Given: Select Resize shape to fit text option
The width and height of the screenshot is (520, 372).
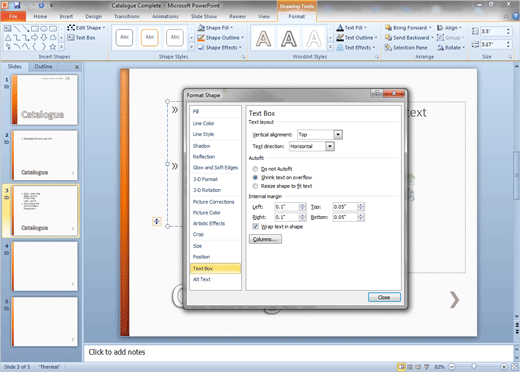Looking at the screenshot, I should (255, 186).
